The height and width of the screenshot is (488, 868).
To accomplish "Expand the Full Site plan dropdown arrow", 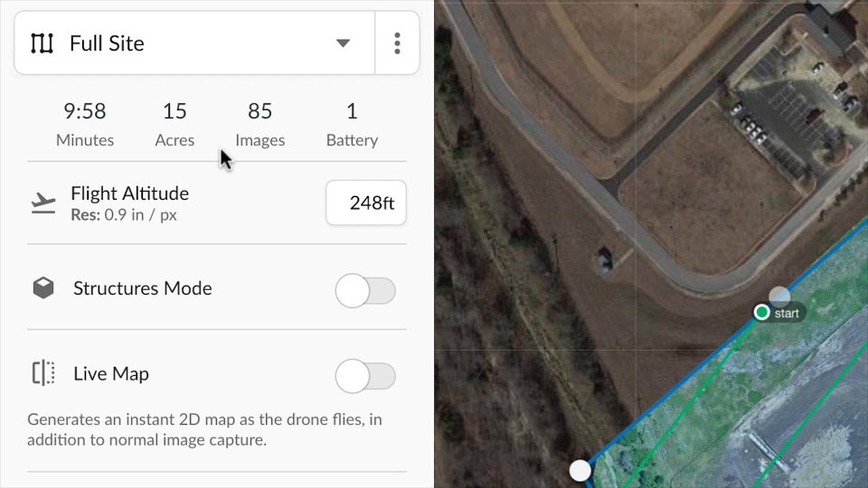I will coord(343,43).
